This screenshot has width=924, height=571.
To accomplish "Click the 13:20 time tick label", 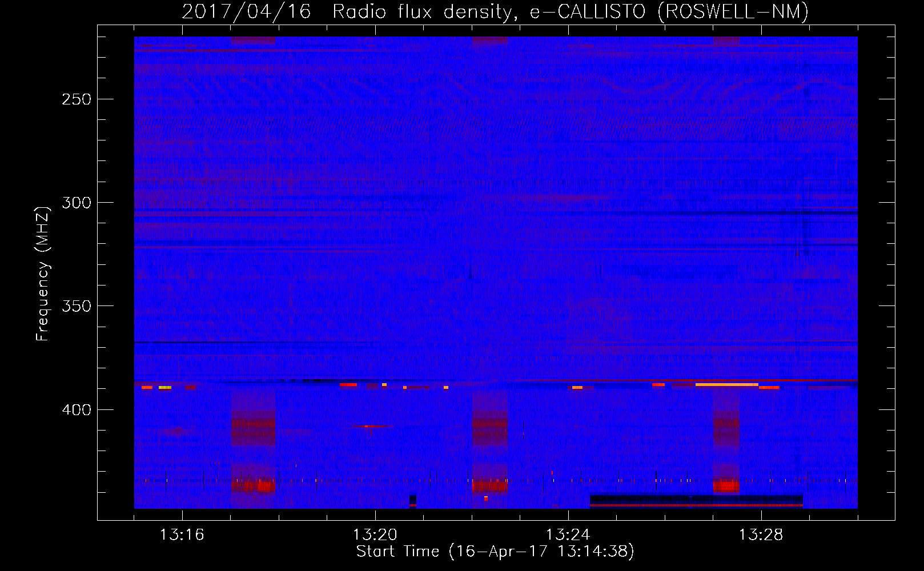I will (x=375, y=535).
